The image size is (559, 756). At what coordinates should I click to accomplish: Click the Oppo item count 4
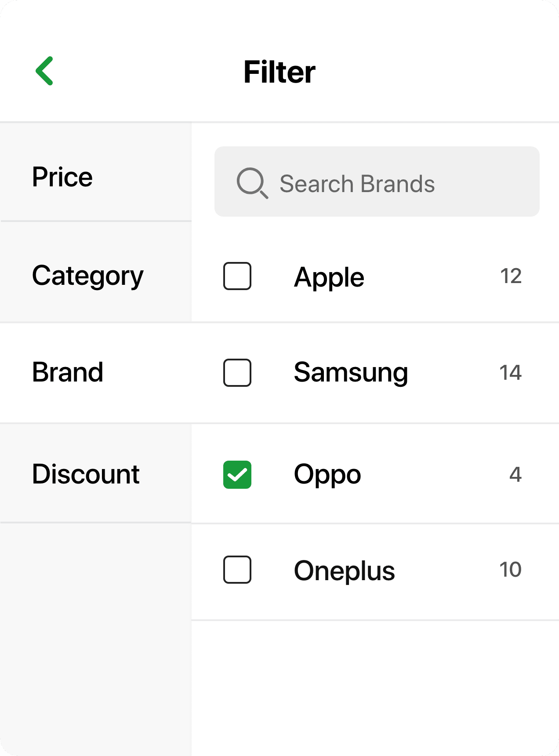(515, 474)
